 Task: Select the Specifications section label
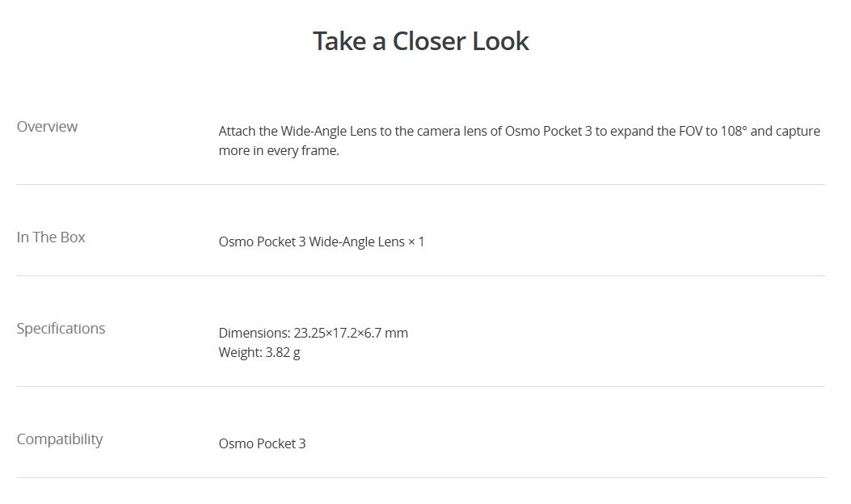coord(61,329)
